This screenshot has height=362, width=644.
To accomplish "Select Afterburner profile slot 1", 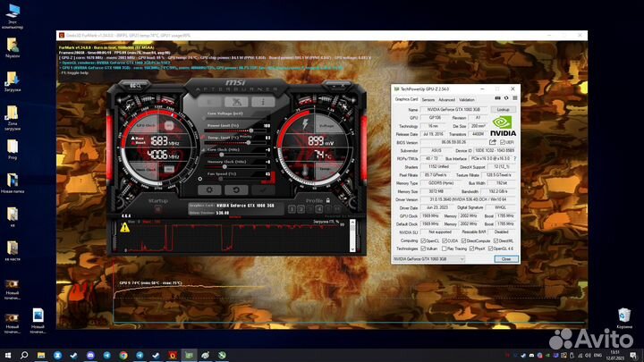I will click(x=292, y=209).
